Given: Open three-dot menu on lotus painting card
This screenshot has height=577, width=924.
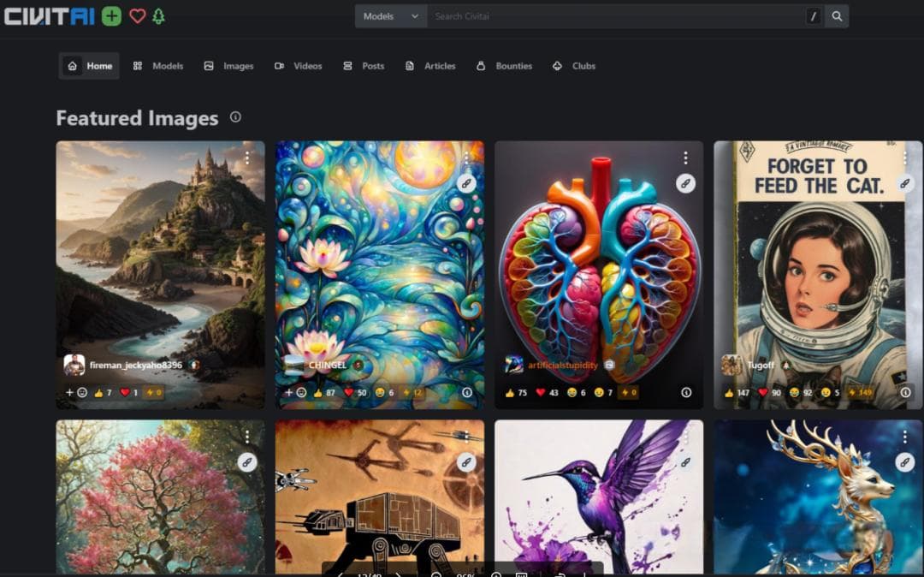Looking at the screenshot, I should (467, 158).
